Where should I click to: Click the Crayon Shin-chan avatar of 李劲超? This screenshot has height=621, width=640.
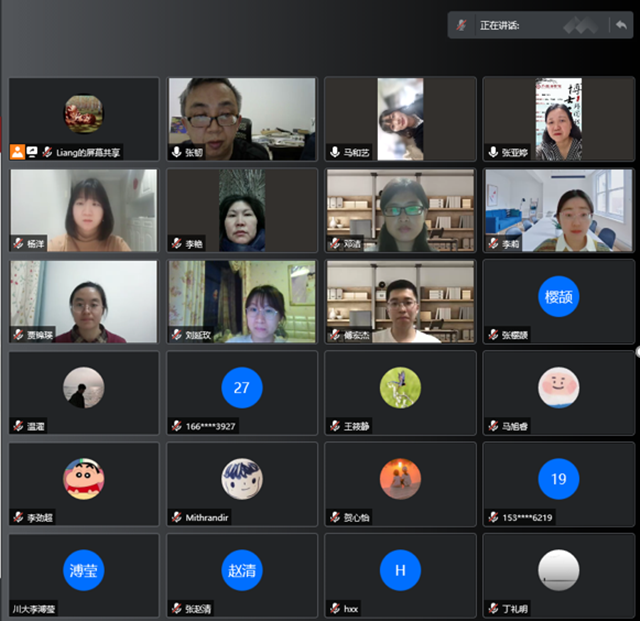[x=84, y=478]
